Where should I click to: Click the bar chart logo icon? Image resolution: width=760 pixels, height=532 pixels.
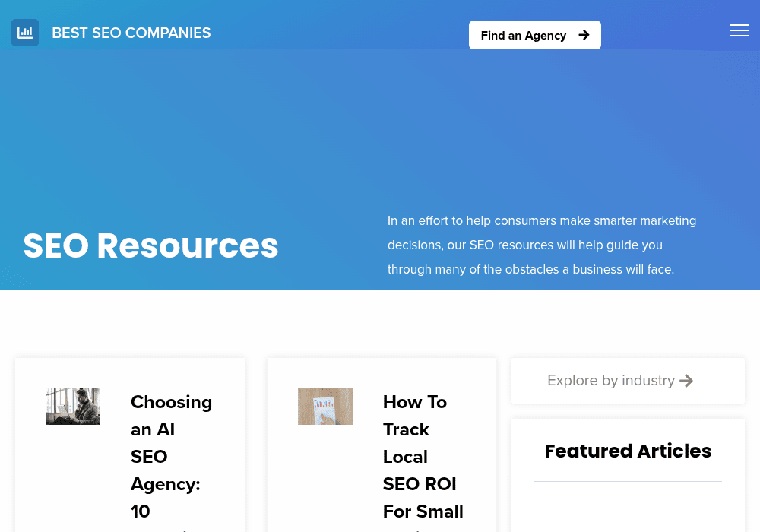click(25, 33)
